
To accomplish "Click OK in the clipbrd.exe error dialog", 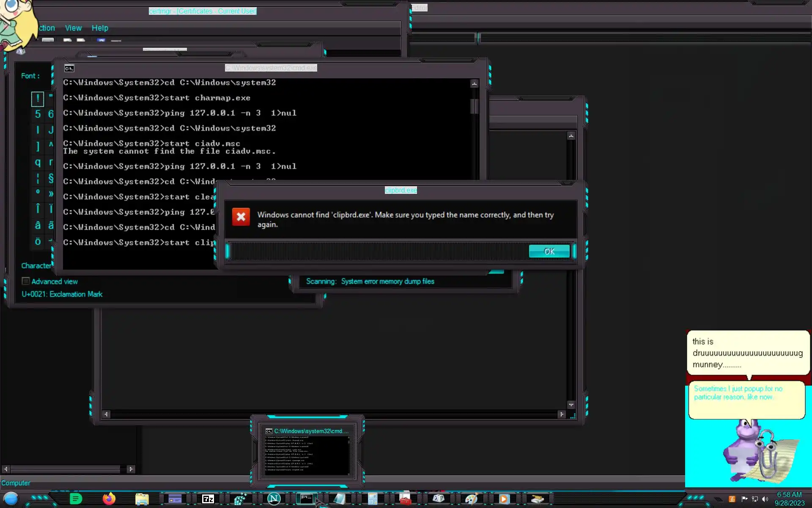I will pyautogui.click(x=549, y=251).
